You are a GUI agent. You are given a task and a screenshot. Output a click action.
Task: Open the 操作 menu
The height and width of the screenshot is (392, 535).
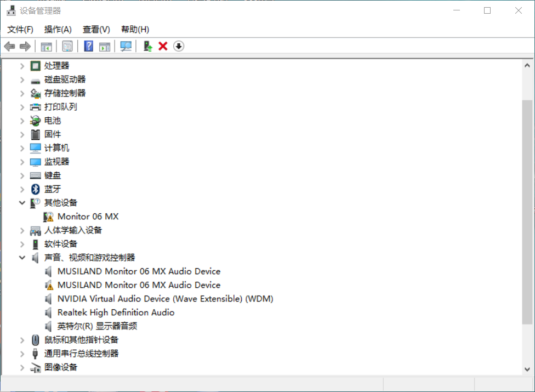58,29
